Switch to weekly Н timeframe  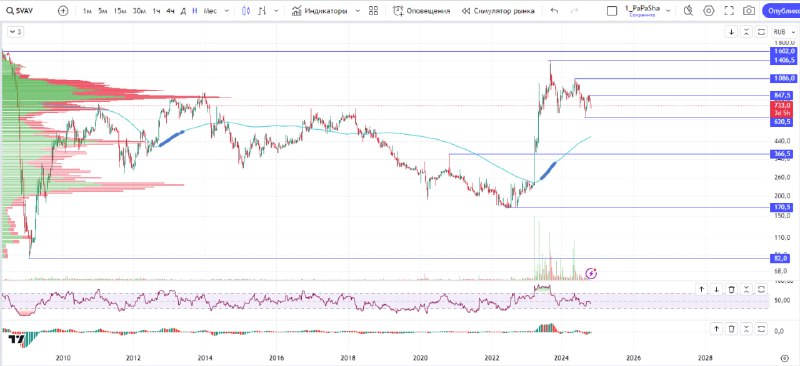point(195,11)
